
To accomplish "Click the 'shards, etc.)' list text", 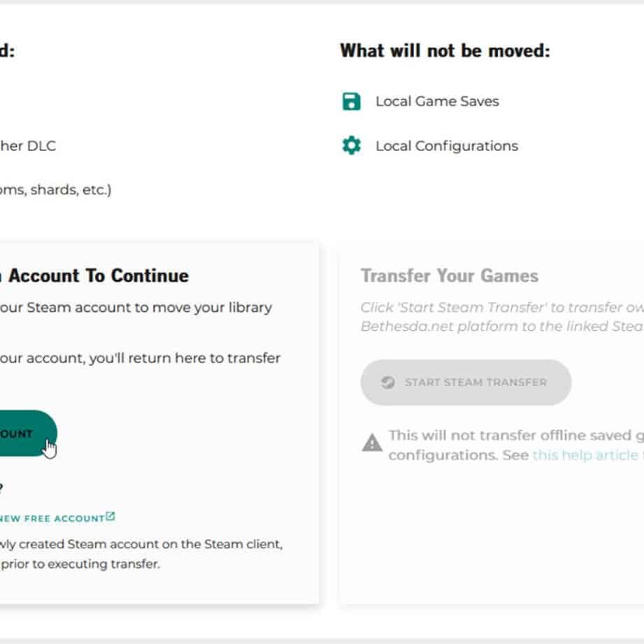I will [56, 189].
